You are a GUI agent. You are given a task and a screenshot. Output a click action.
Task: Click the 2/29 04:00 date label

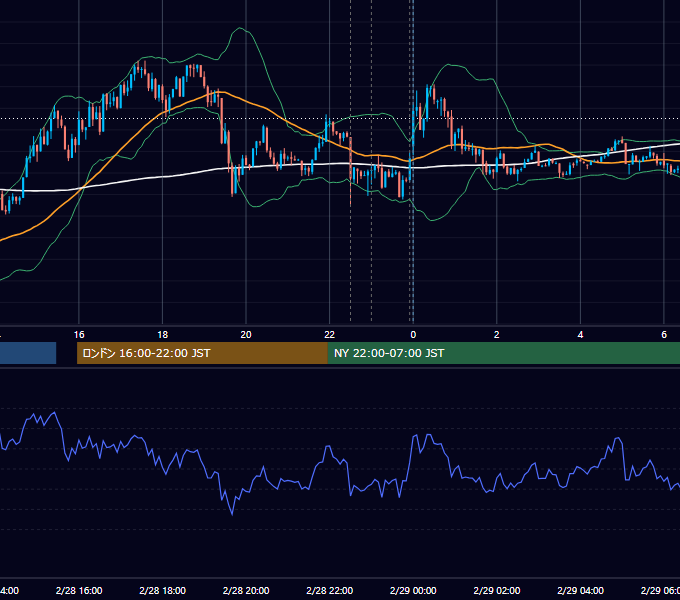[x=580, y=590]
